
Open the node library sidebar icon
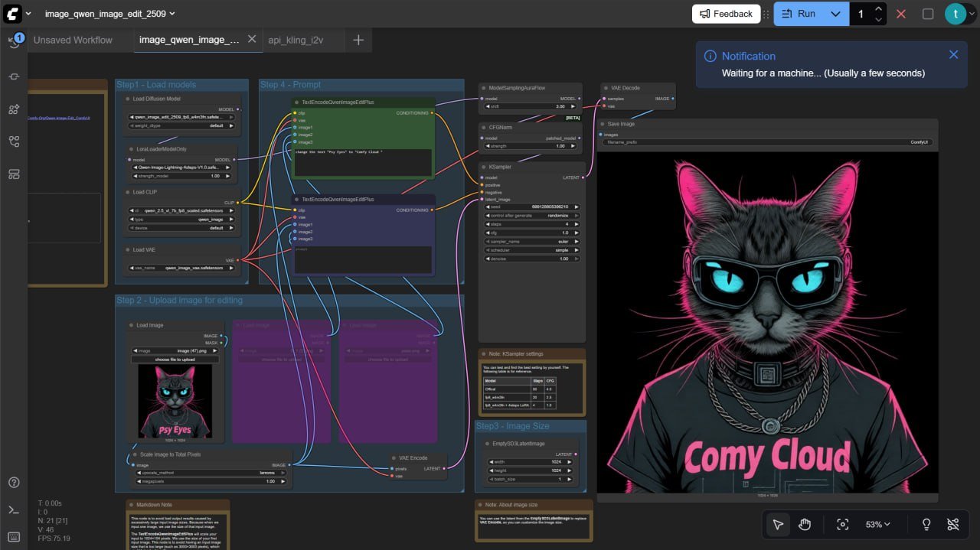pos(14,109)
